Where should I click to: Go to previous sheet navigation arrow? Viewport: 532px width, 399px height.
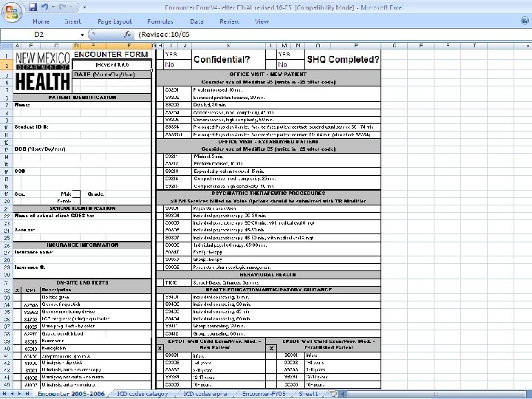pyautogui.click(x=13, y=394)
